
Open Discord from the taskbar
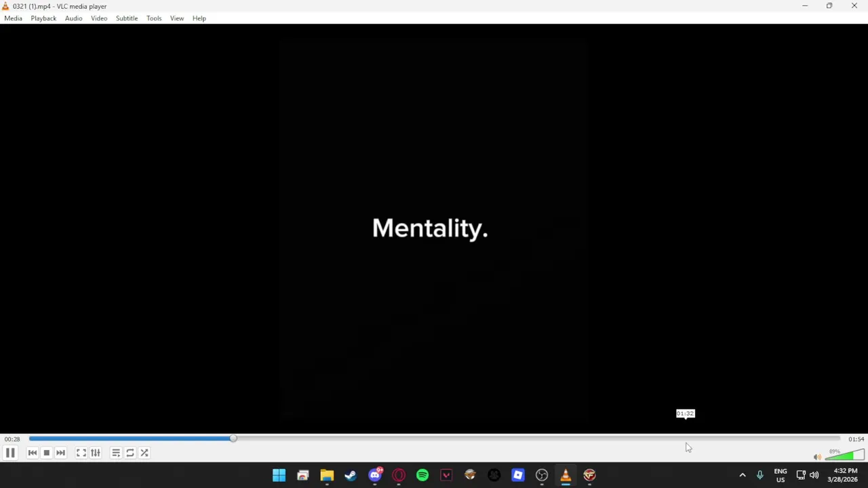tap(375, 475)
